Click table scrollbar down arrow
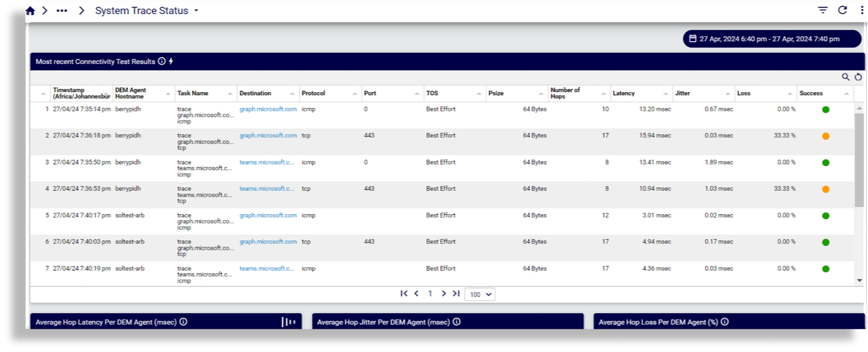The image size is (868, 352). click(x=859, y=280)
